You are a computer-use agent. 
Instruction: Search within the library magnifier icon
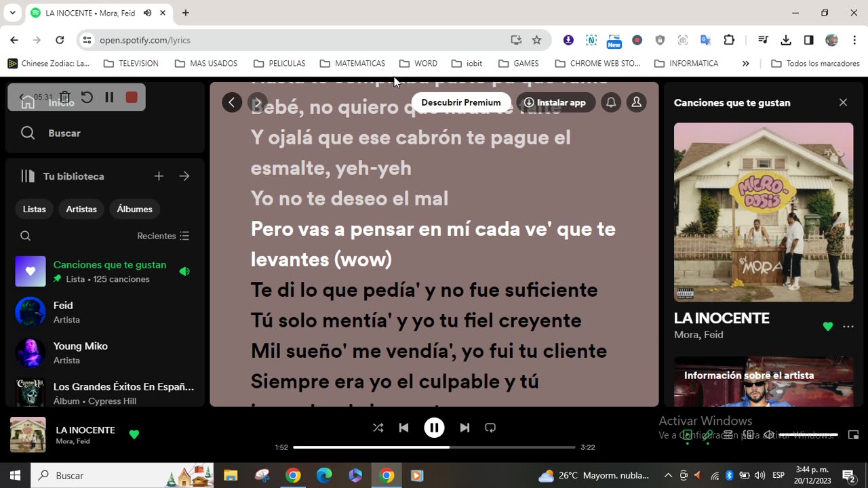coord(25,236)
